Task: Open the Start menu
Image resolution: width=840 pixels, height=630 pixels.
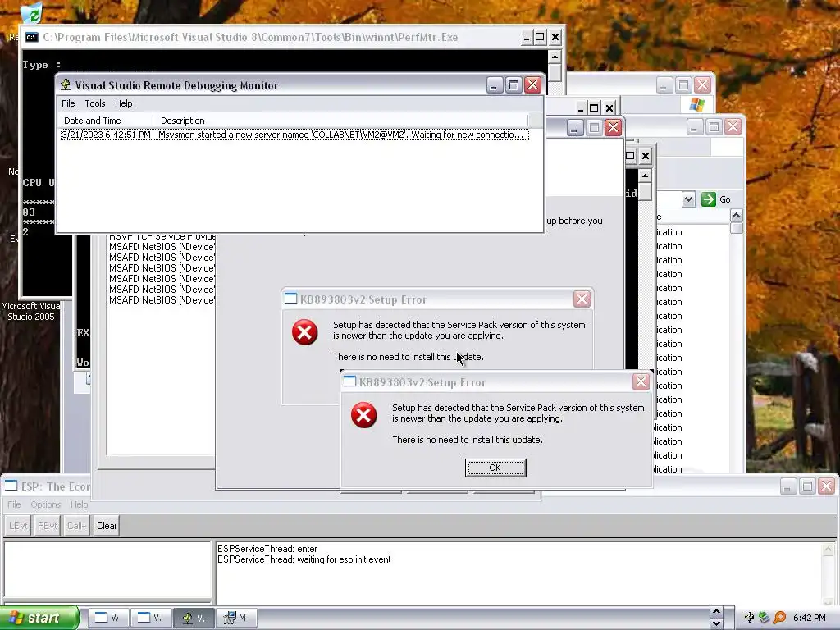Action: (39, 618)
